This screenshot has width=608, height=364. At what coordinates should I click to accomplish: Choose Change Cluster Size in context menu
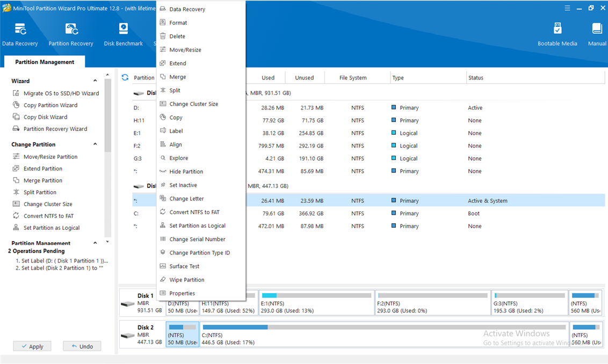pyautogui.click(x=201, y=104)
